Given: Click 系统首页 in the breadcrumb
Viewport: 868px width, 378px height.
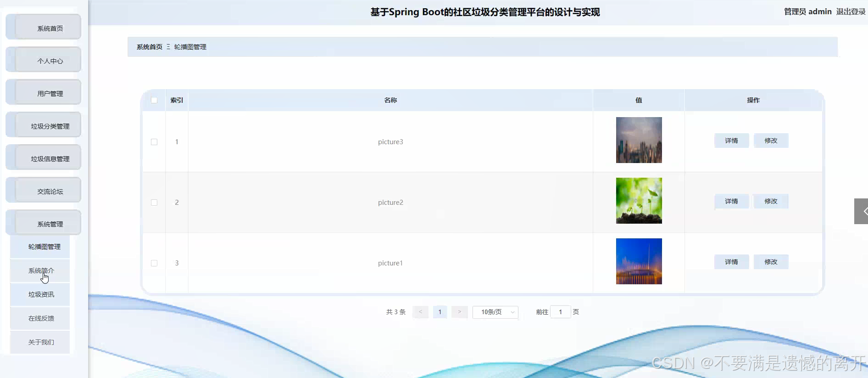Looking at the screenshot, I should [149, 47].
